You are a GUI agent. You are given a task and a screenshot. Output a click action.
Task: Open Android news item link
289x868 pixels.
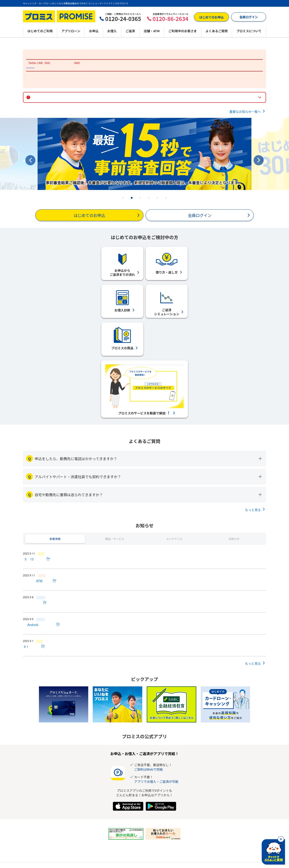click(x=33, y=625)
